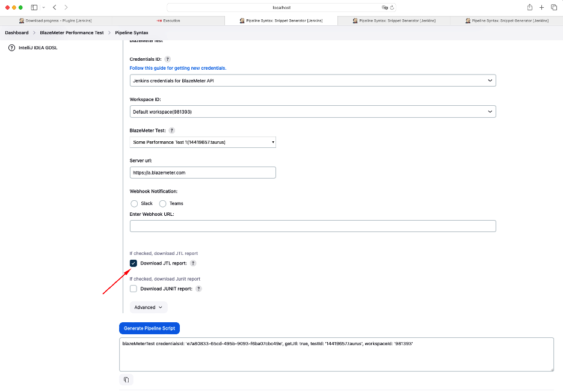Viewport: 563px width, 392px height.
Task: Click the Generate Pipeline Script button
Action: 149,328
